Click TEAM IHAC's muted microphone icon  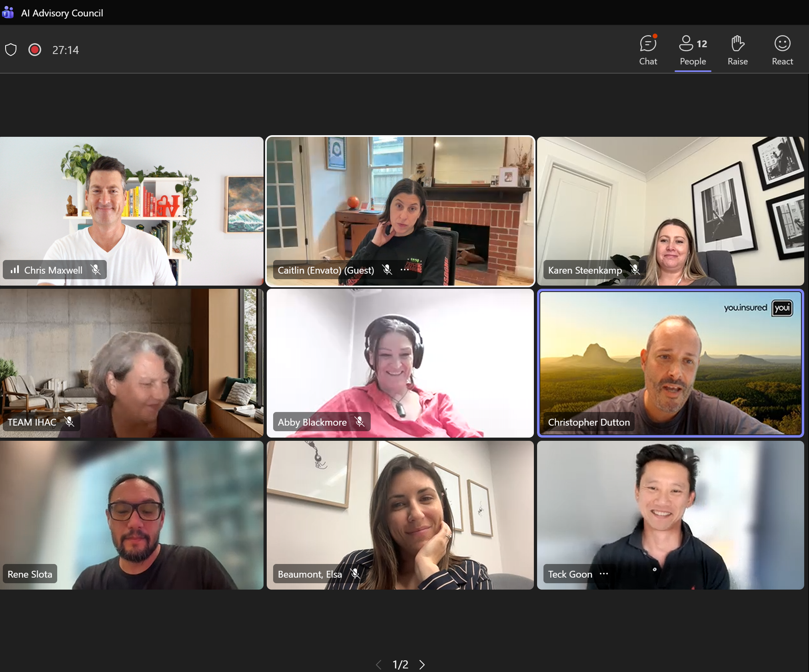pos(69,422)
